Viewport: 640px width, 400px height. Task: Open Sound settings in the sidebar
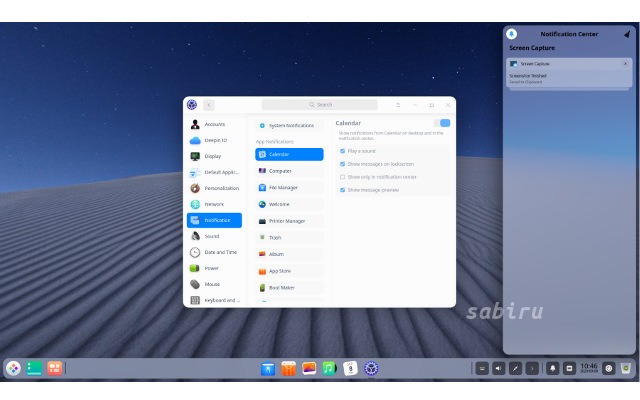214,236
